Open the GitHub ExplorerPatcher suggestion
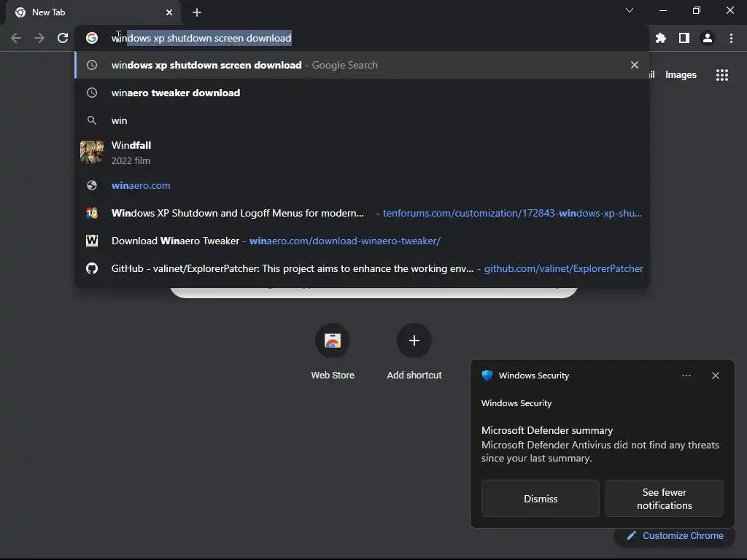This screenshot has height=560, width=747. tap(362, 268)
